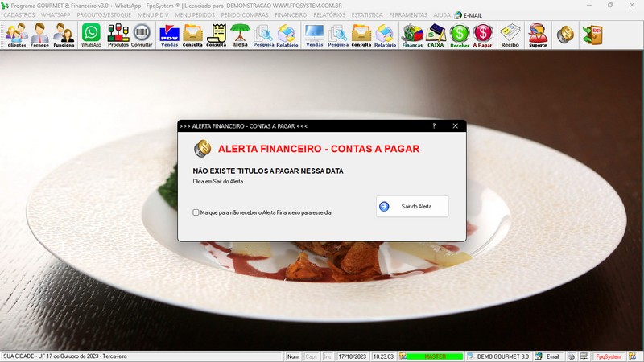Open the WhatsApp toolbar icon
The image size is (644, 362).
91,35
